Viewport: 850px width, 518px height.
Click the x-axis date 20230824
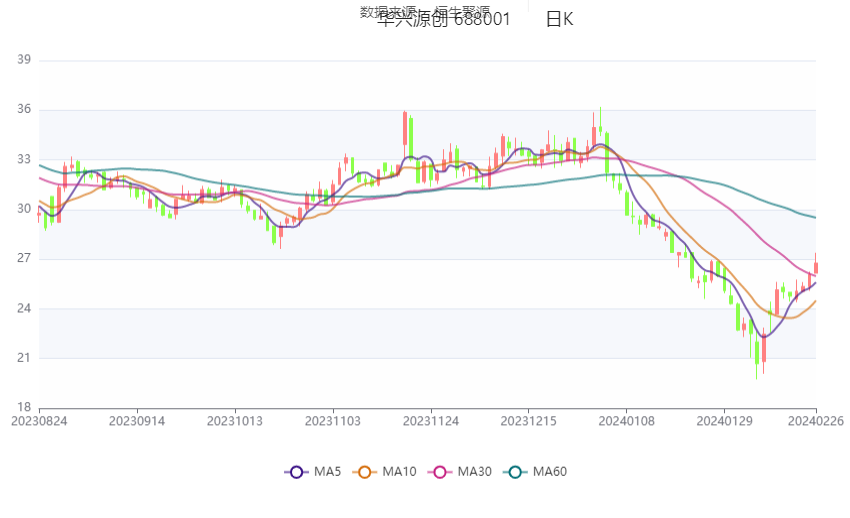tap(39, 421)
